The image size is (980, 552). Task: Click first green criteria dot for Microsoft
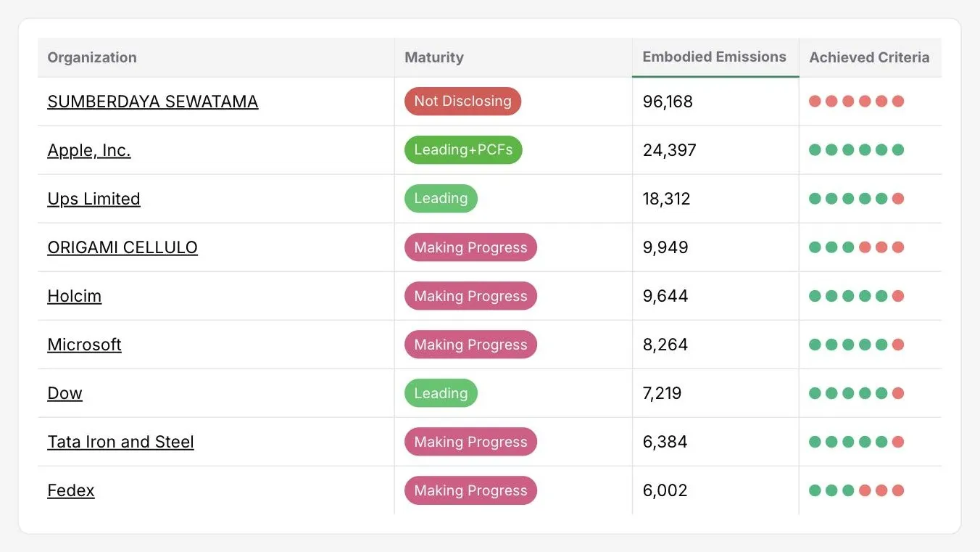click(x=815, y=345)
